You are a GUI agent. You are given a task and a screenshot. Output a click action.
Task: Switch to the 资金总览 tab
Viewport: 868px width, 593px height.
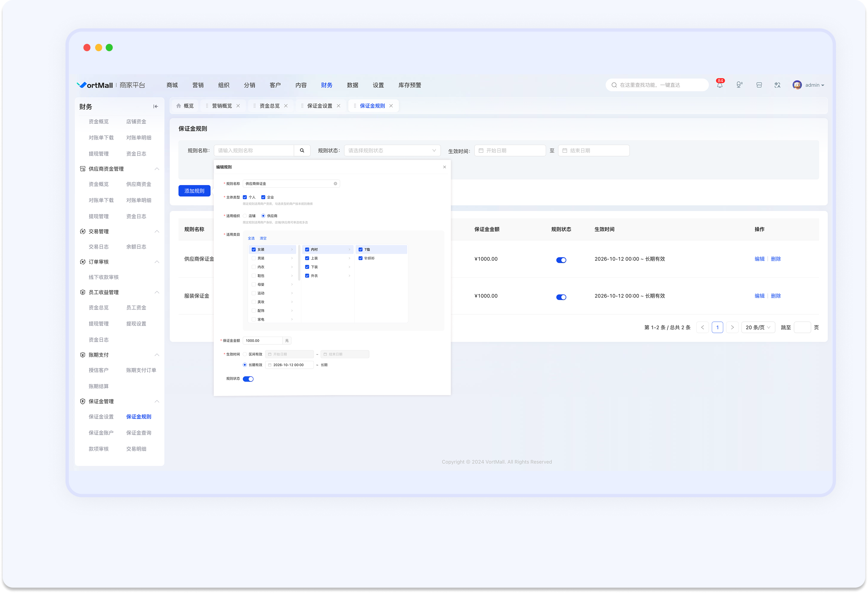pos(269,106)
